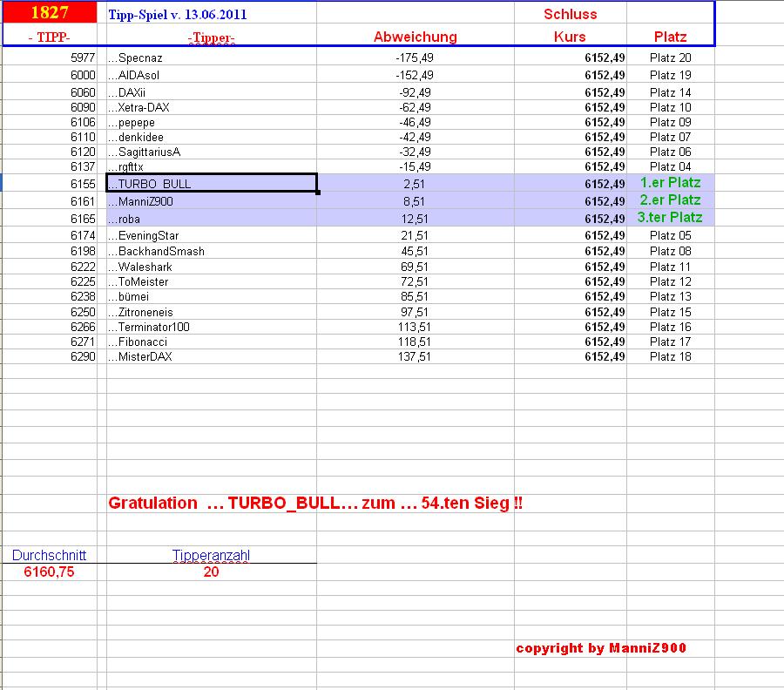Select the '- TIPP-' column header
This screenshot has height=690, width=784.
pos(49,37)
